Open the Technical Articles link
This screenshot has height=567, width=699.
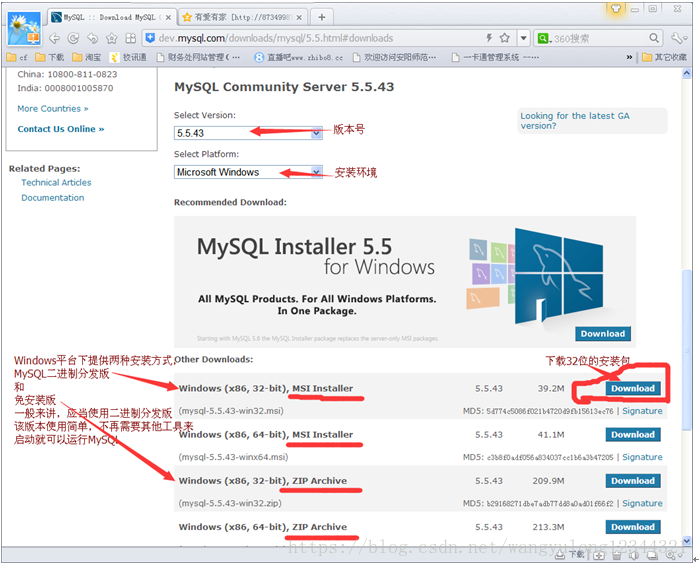tap(56, 182)
